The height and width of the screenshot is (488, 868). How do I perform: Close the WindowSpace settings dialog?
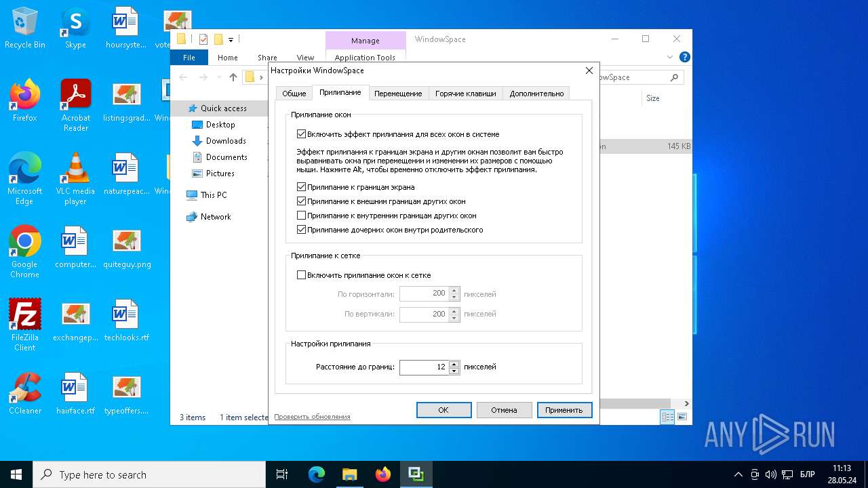[589, 70]
